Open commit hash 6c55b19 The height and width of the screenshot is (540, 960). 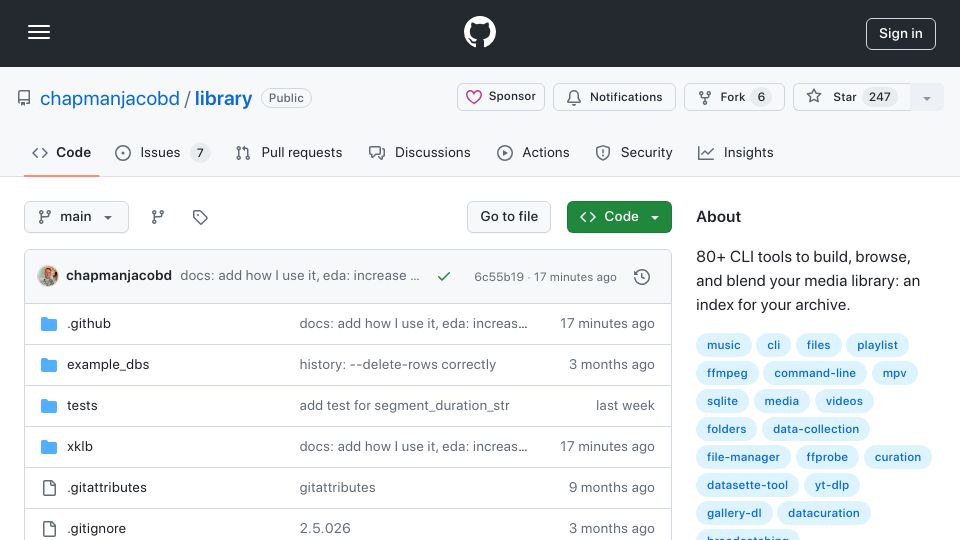499,277
